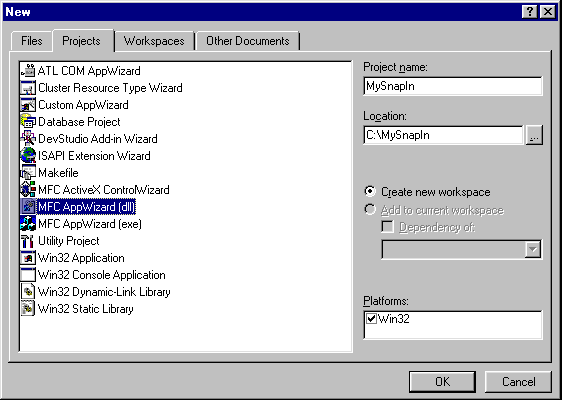The height and width of the screenshot is (400, 562).
Task: Select Win32 Dynamic-Link Library label
Action: point(104,292)
